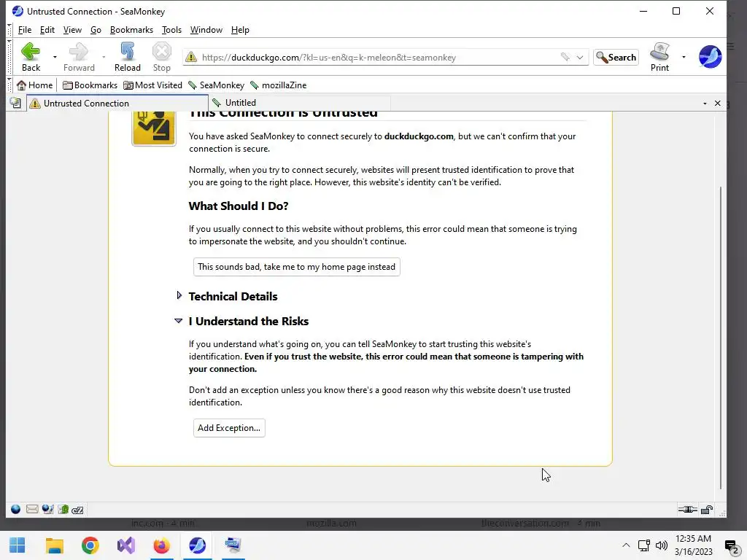Launch Chrome from the taskbar
This screenshot has width=747, height=560.
(90, 545)
